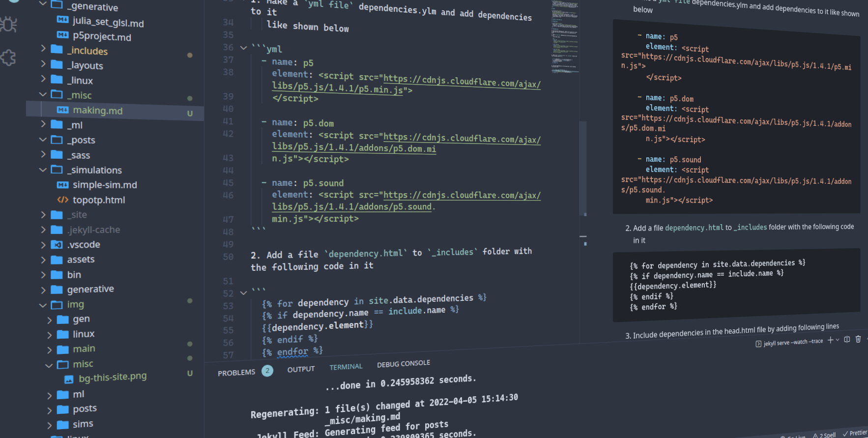Screen dimensions: 868x438
Task: Fold the yml code block at line 36
Action: pyautogui.click(x=243, y=48)
